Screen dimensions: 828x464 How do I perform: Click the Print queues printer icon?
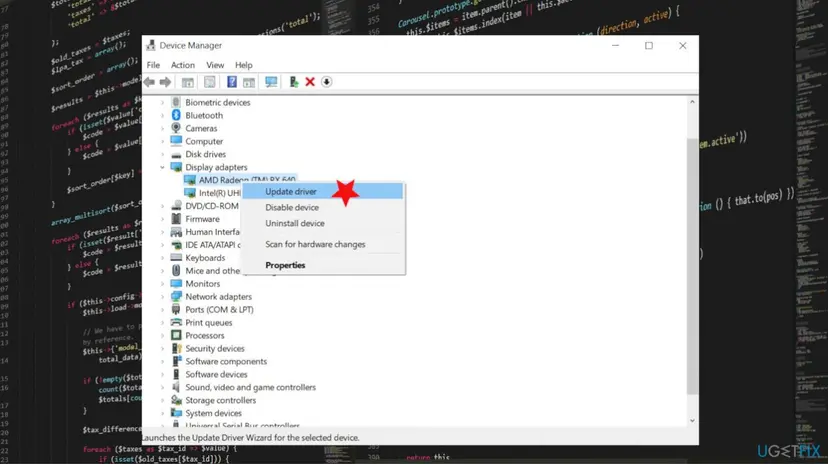[x=176, y=323]
